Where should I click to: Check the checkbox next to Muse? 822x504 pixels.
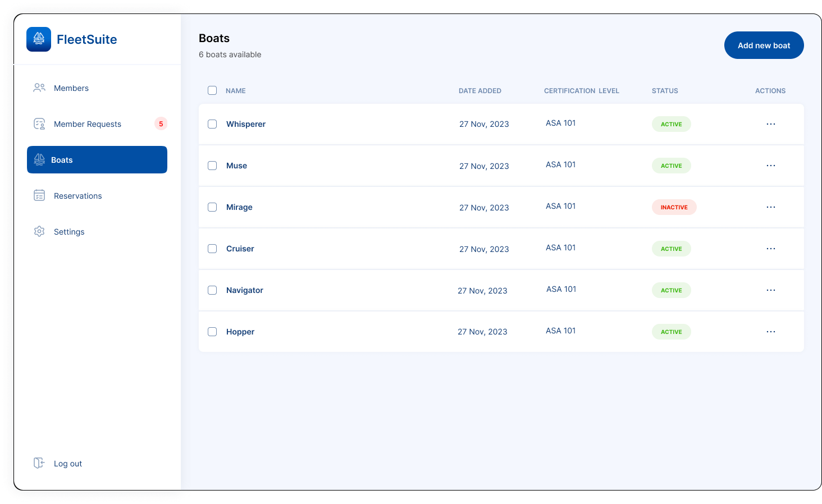tap(212, 166)
